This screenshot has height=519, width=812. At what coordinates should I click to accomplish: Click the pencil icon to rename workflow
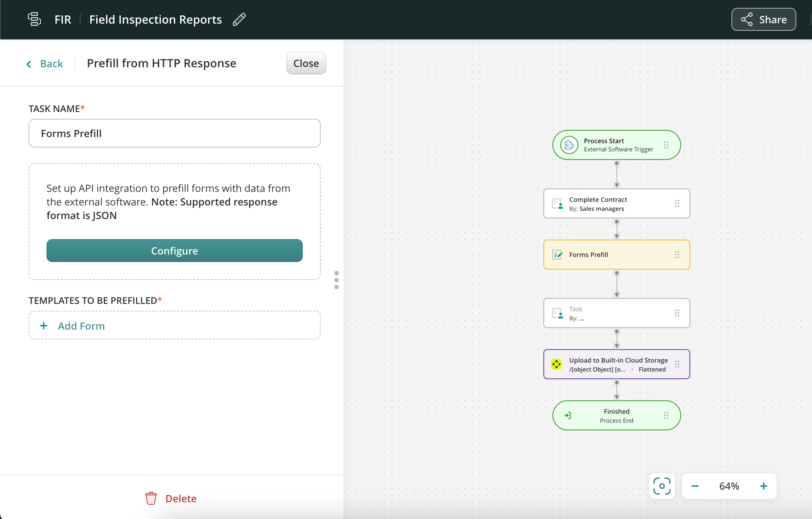[239, 19]
